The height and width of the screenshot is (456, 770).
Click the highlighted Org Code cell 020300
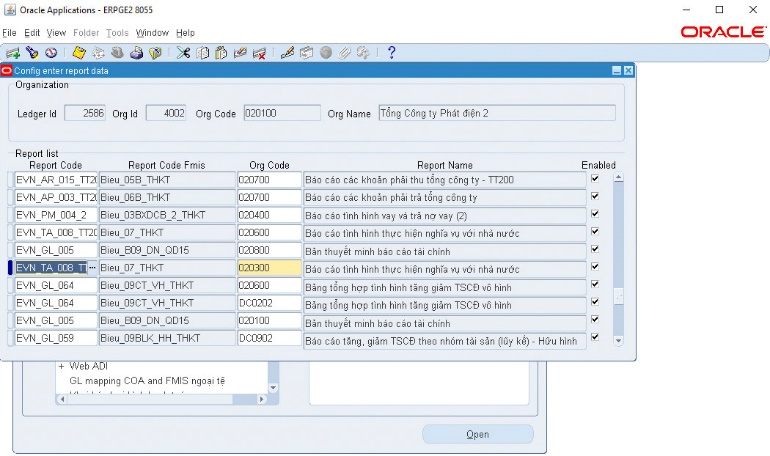pos(270,268)
